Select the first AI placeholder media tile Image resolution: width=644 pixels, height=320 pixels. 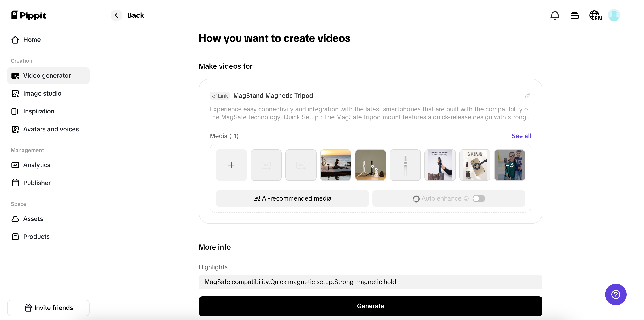(266, 165)
